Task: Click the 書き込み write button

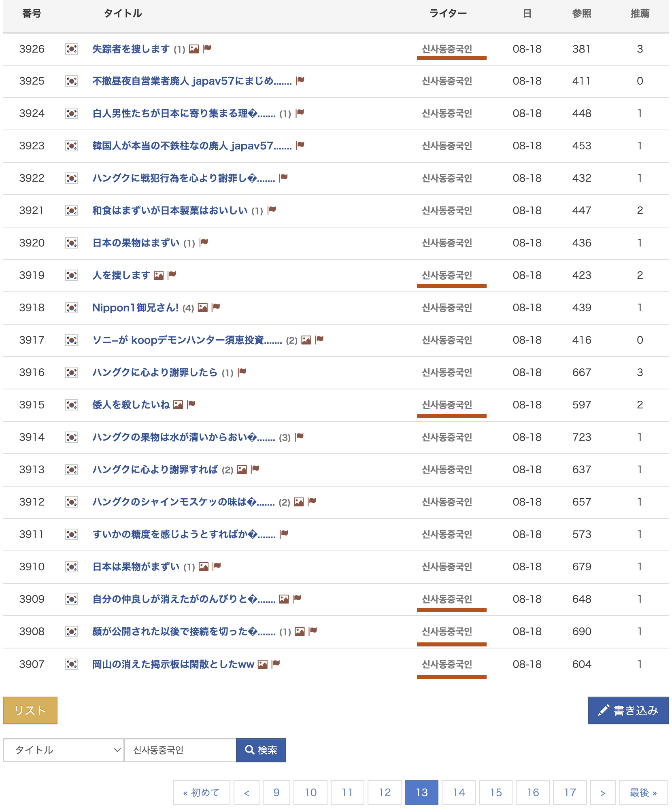Action: coord(628,710)
